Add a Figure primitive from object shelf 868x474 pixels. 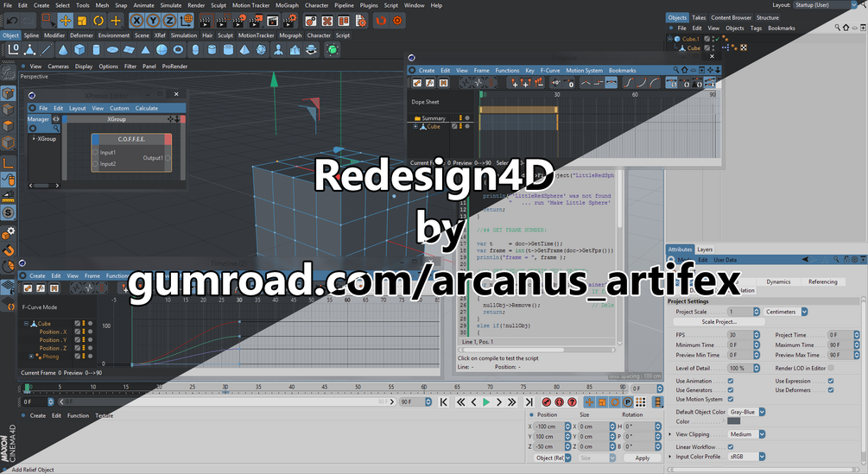point(278,50)
